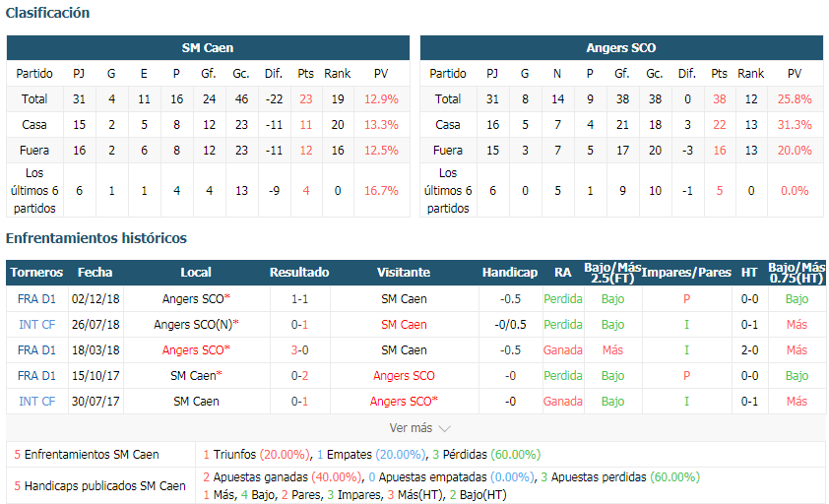Click red local team Angers SCO* on 18/03/18

(196, 350)
